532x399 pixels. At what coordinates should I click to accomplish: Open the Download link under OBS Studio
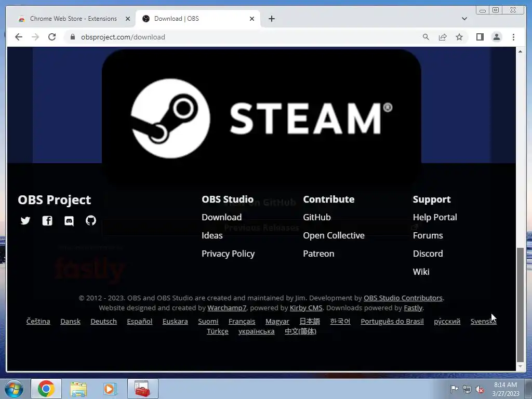221,217
